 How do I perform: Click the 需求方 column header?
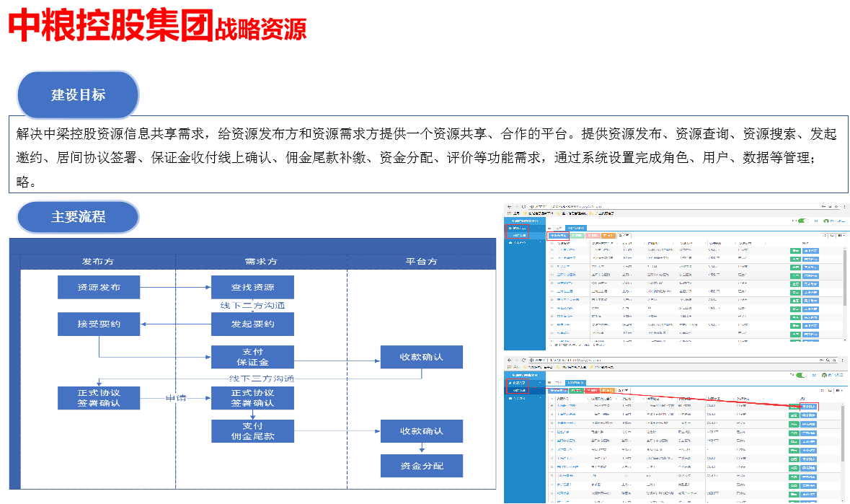coord(261,262)
